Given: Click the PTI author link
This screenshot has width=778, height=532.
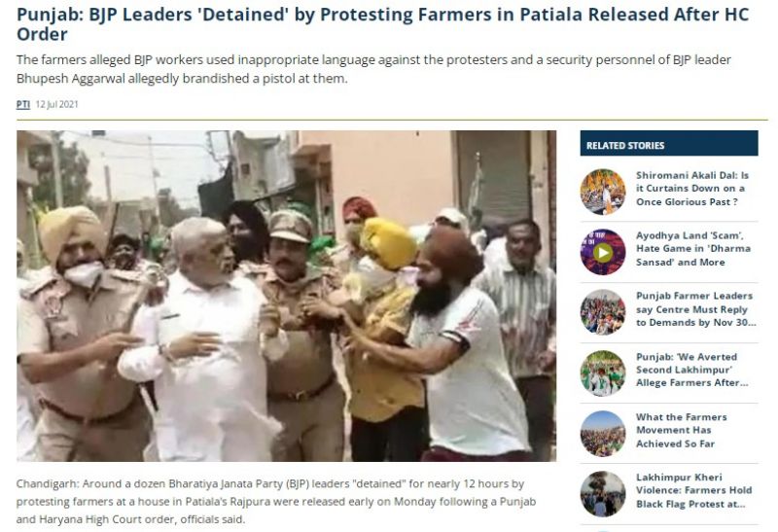Looking at the screenshot, I should (x=22, y=104).
